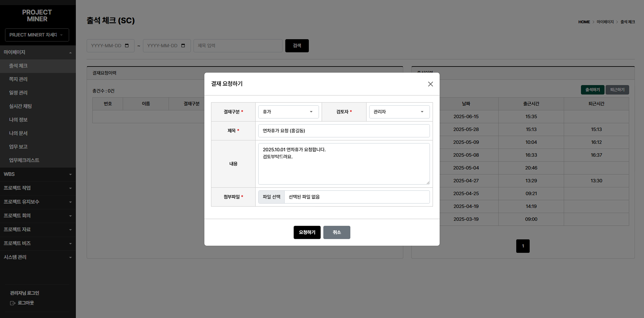Open the end date calendar picker icon
644x318 pixels.
[183, 46]
